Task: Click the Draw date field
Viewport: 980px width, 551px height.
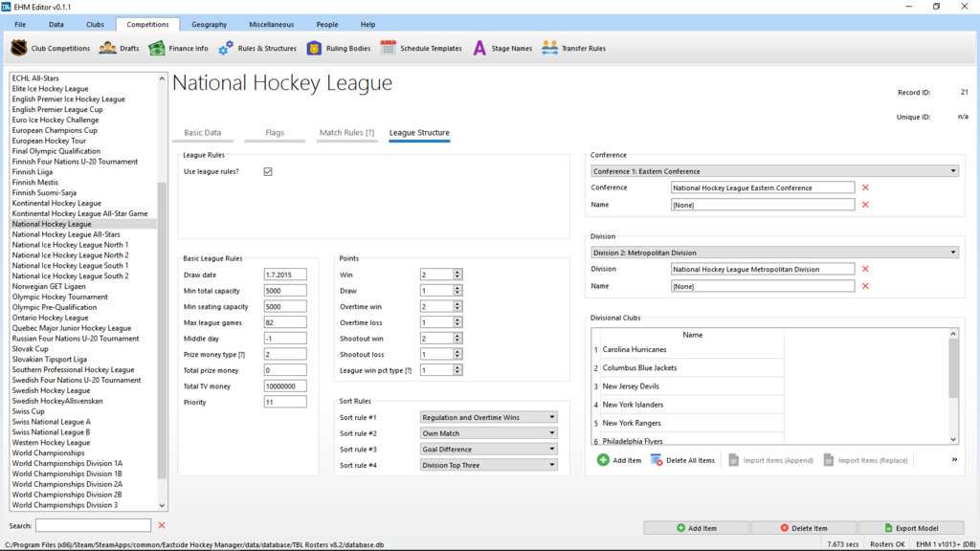Action: [x=285, y=275]
